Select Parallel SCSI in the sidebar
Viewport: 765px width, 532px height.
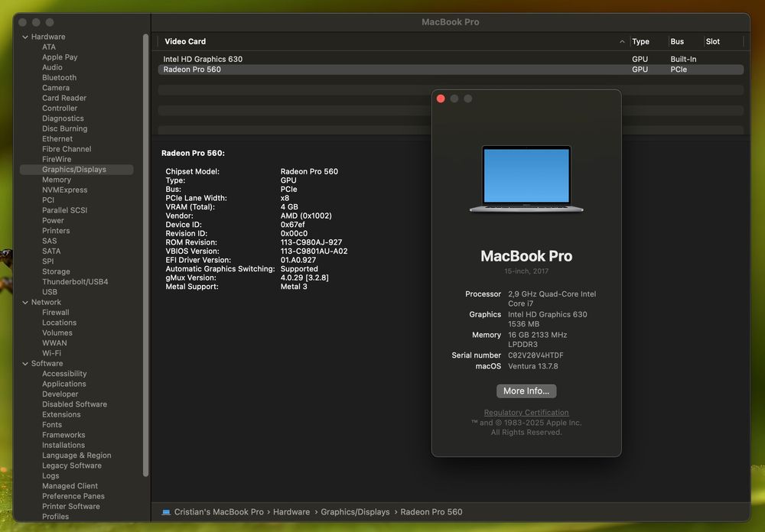pos(64,211)
